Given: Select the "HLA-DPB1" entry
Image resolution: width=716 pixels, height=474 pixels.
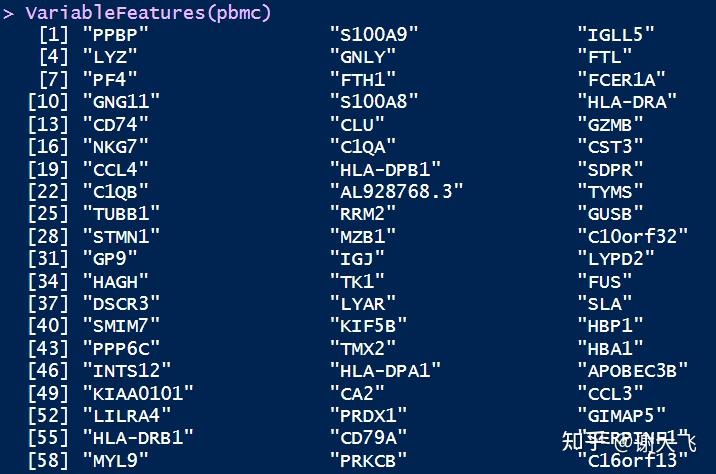Looking at the screenshot, I should [x=385, y=169].
